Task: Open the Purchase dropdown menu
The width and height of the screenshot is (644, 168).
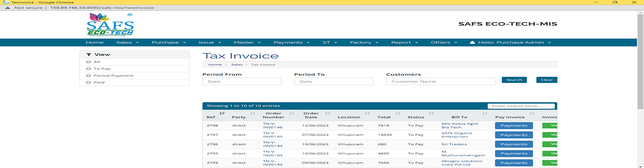Action: 168,43
